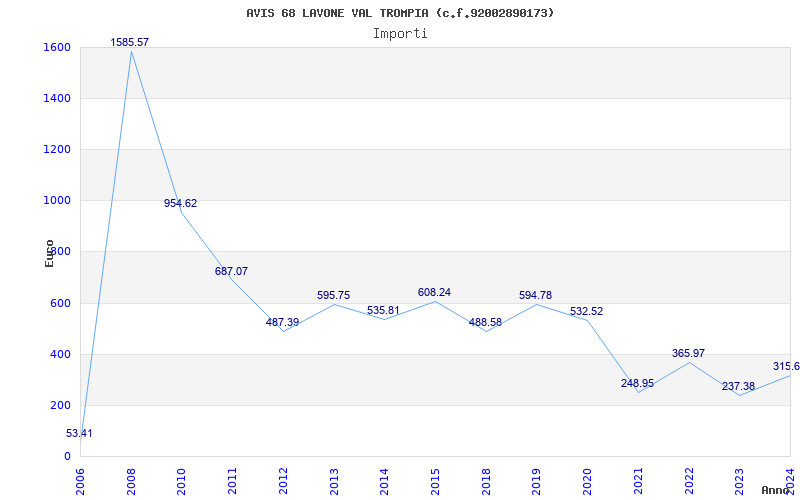Click the 2012 x-axis year label
The width and height of the screenshot is (800, 500).
pos(283,481)
